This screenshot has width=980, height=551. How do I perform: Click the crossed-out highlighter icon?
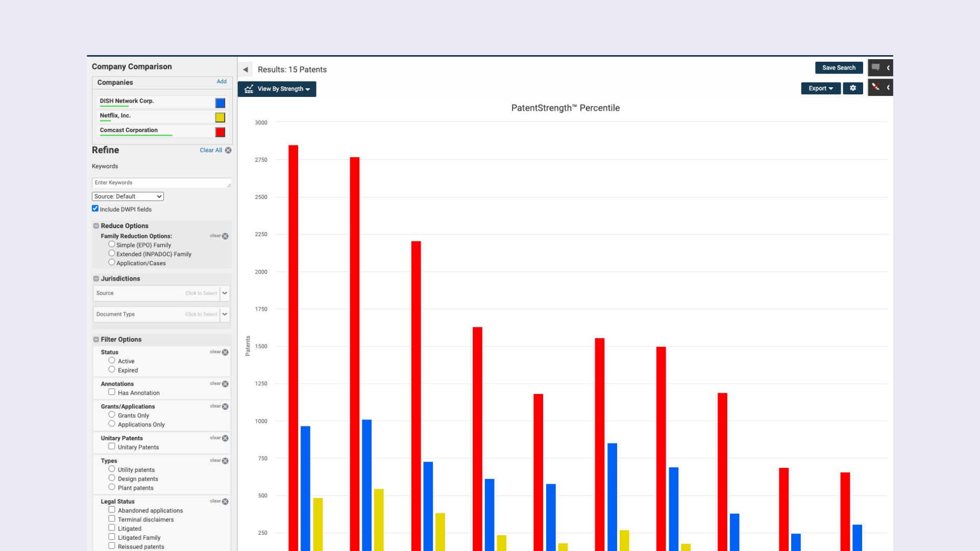pos(876,87)
